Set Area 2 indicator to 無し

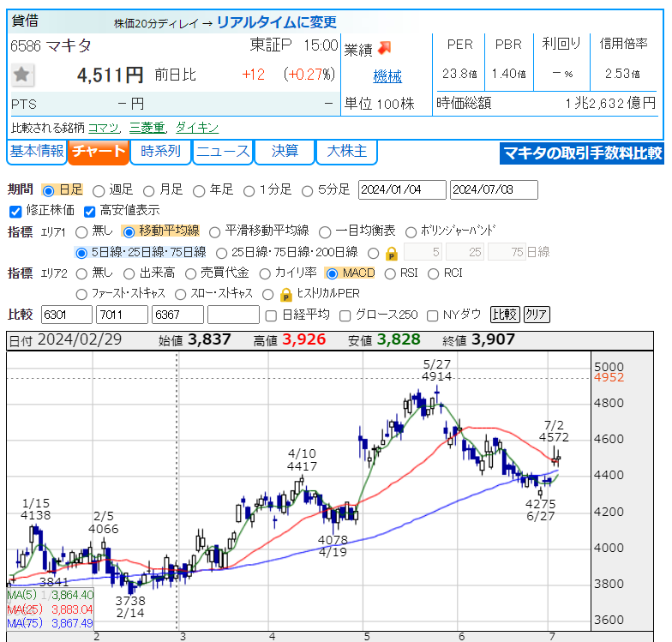coord(81,274)
